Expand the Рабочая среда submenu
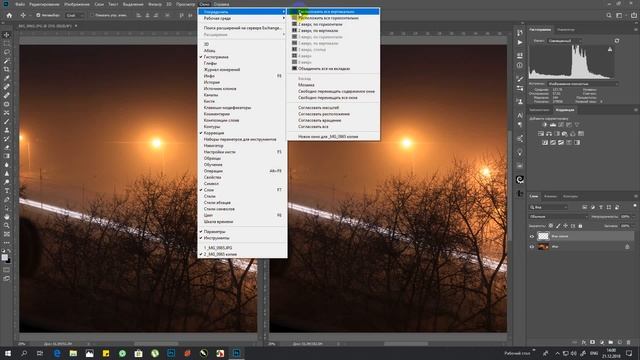Screen dimensions: 640x360 [242, 18]
